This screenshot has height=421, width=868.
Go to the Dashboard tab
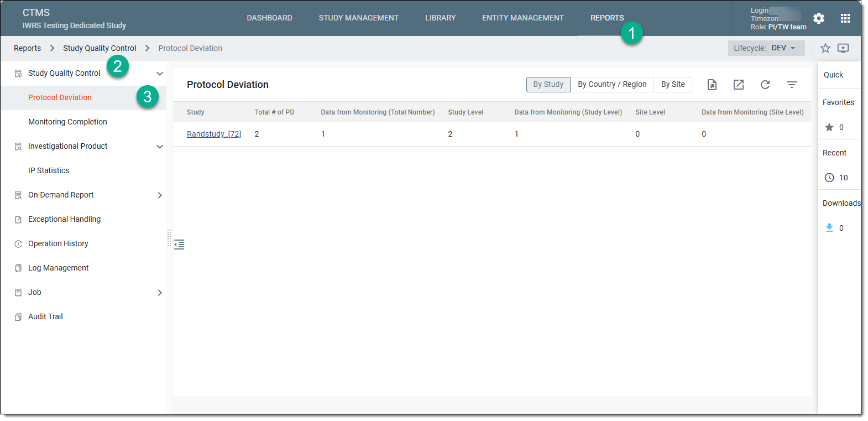point(270,18)
